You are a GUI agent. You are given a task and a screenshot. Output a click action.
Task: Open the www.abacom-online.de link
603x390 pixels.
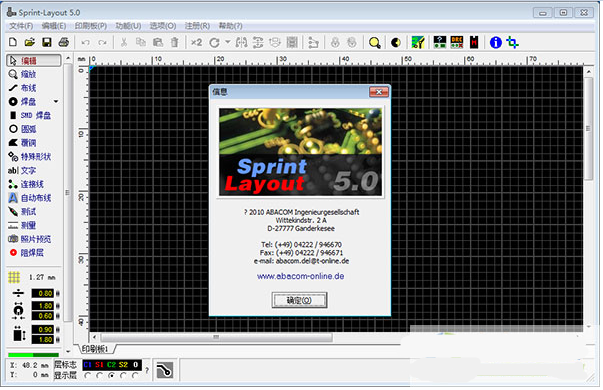click(300, 276)
